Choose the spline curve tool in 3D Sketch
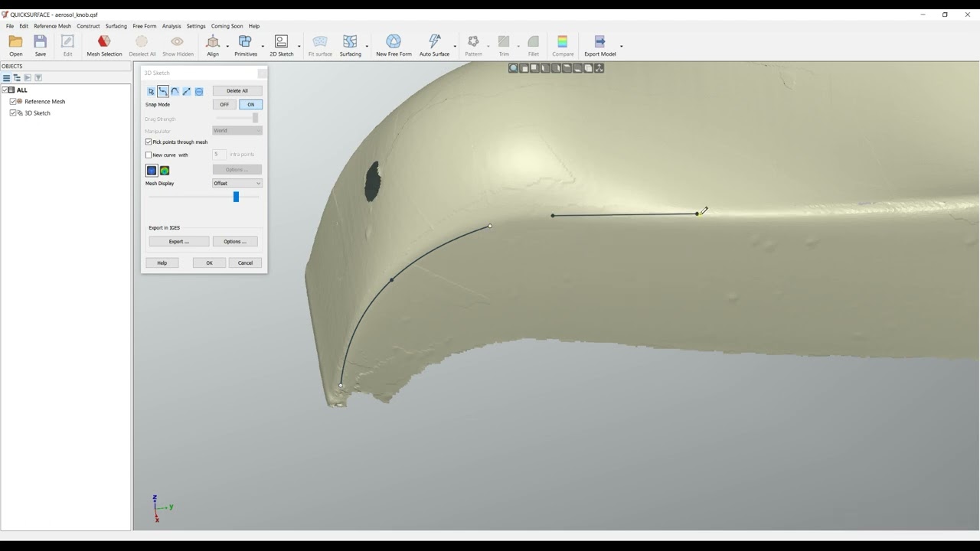The image size is (980, 551). (163, 91)
